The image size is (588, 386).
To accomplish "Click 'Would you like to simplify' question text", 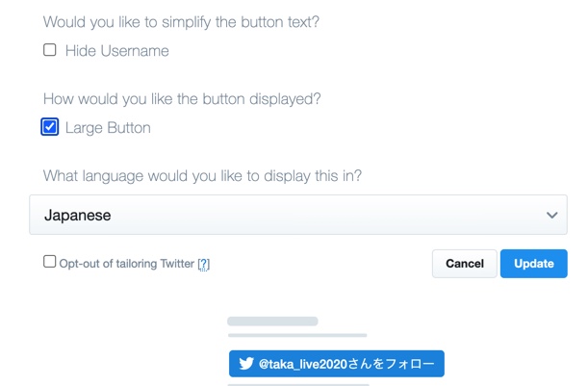I will point(181,22).
